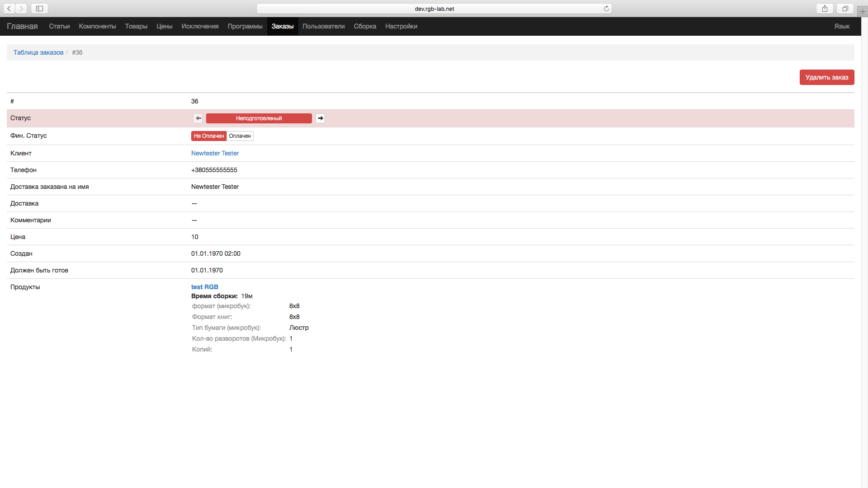Click the browser forward arrow

coord(21,9)
